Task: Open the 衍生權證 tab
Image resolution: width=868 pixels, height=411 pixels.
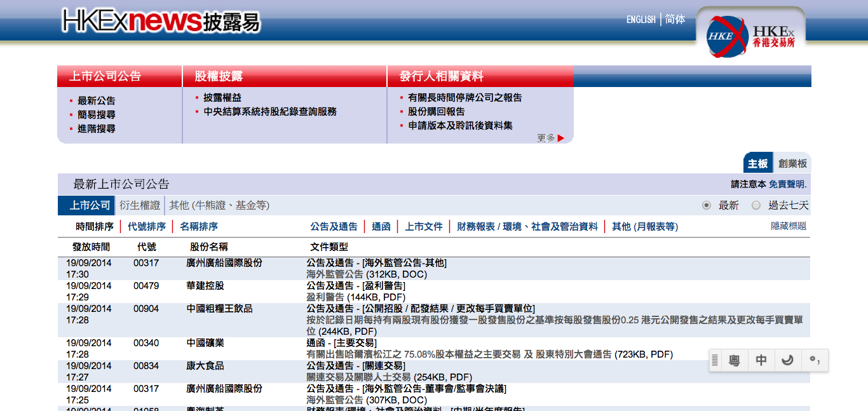Action: [140, 205]
